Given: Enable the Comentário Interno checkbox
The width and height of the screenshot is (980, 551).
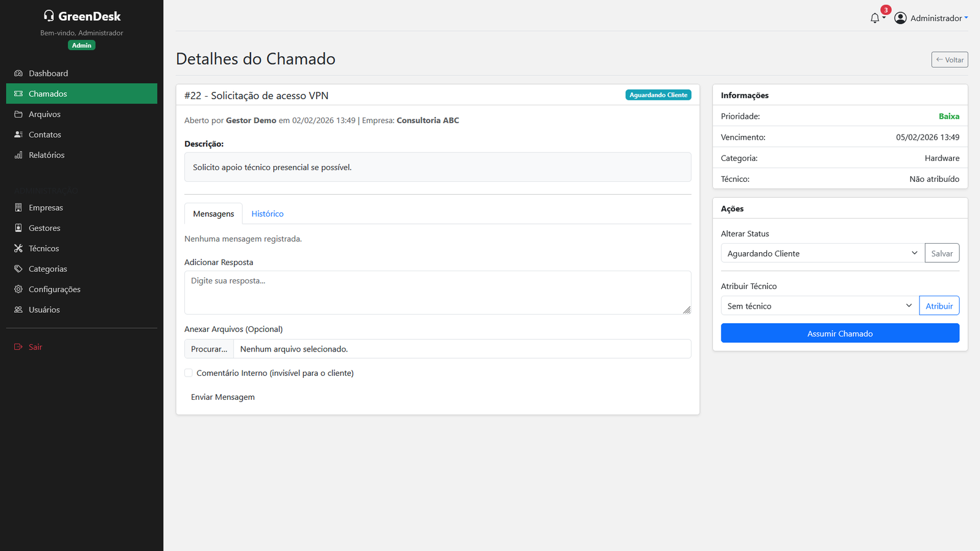Looking at the screenshot, I should coord(189,373).
